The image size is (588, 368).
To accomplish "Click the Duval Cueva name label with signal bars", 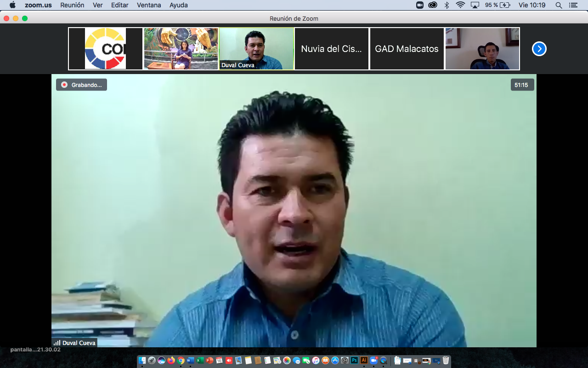I will [75, 343].
